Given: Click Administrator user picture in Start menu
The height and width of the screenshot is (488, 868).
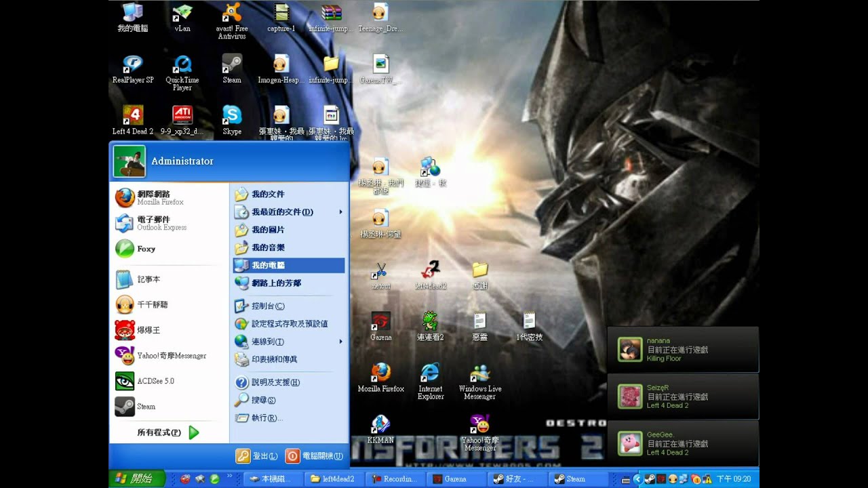Looking at the screenshot, I should point(129,161).
